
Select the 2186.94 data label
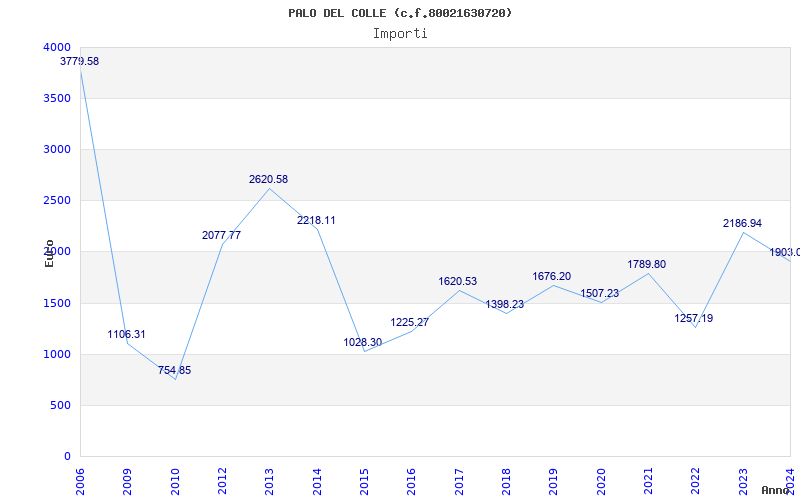click(742, 224)
